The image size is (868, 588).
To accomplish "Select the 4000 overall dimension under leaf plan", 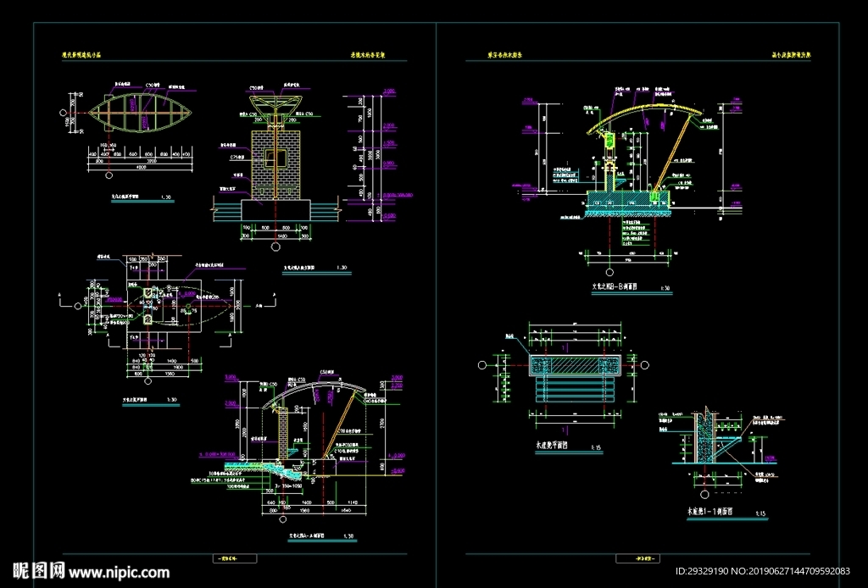I will 142,167.
